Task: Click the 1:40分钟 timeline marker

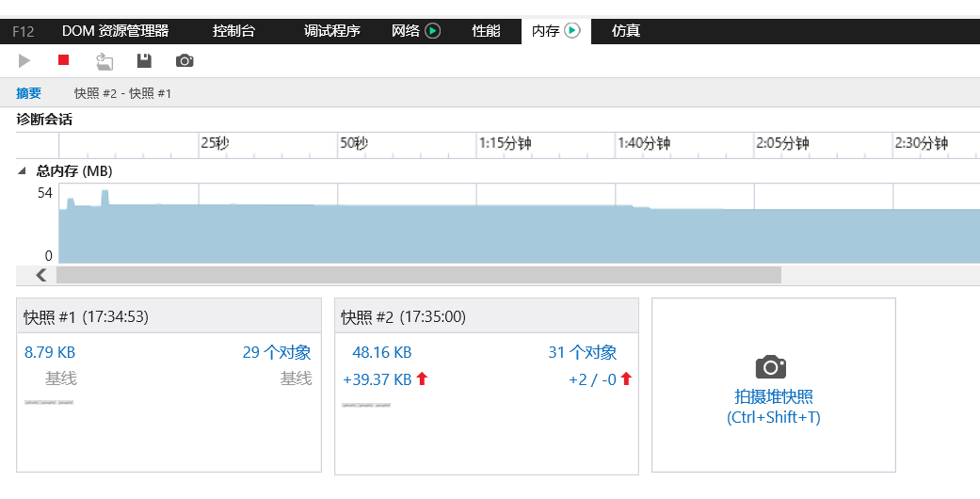Action: click(x=644, y=143)
